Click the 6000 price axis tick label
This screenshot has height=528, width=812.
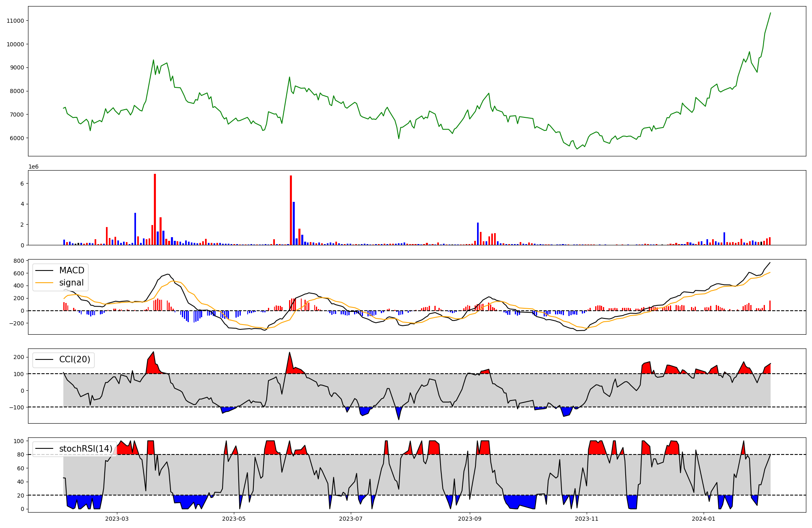(x=17, y=138)
